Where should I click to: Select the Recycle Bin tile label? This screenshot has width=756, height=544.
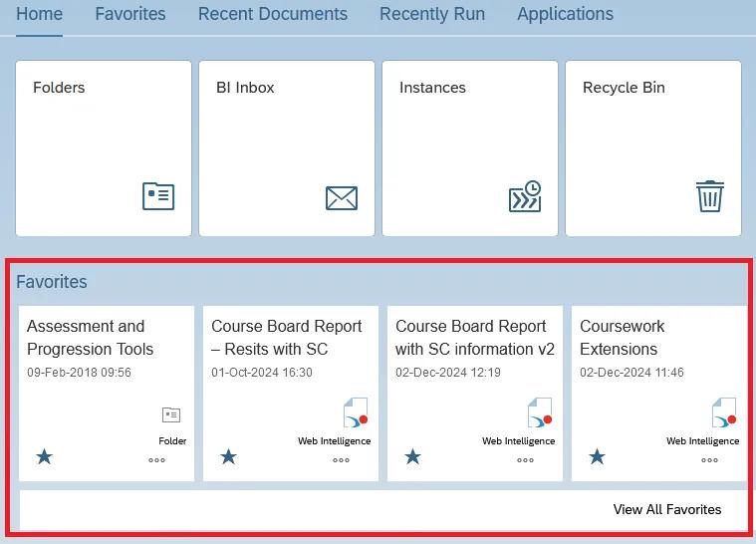624,88
